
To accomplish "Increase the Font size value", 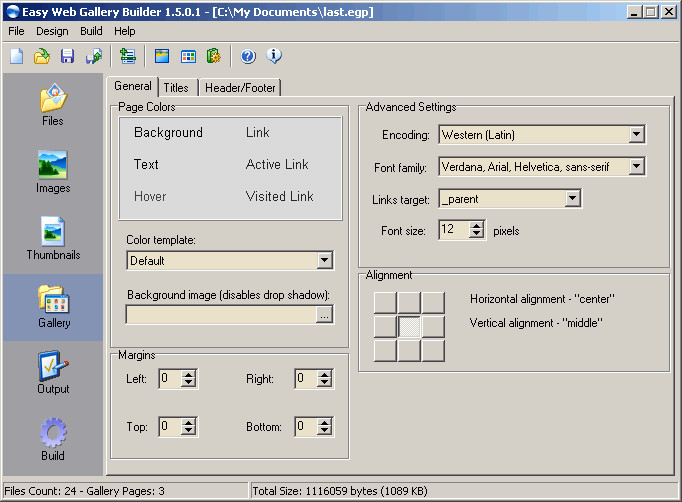I will click(477, 225).
